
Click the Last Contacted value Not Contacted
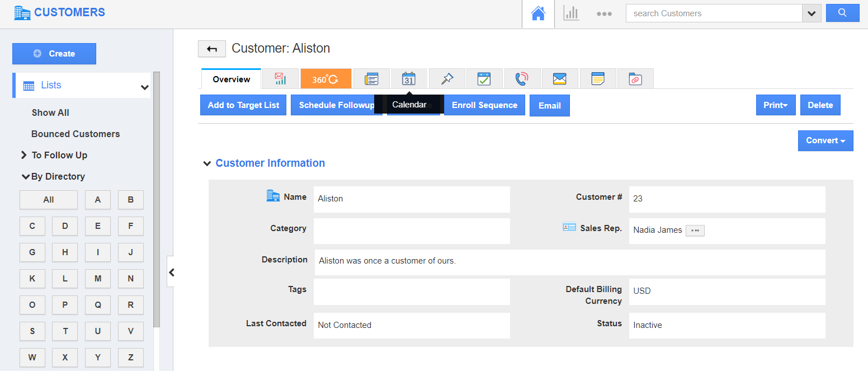345,325
